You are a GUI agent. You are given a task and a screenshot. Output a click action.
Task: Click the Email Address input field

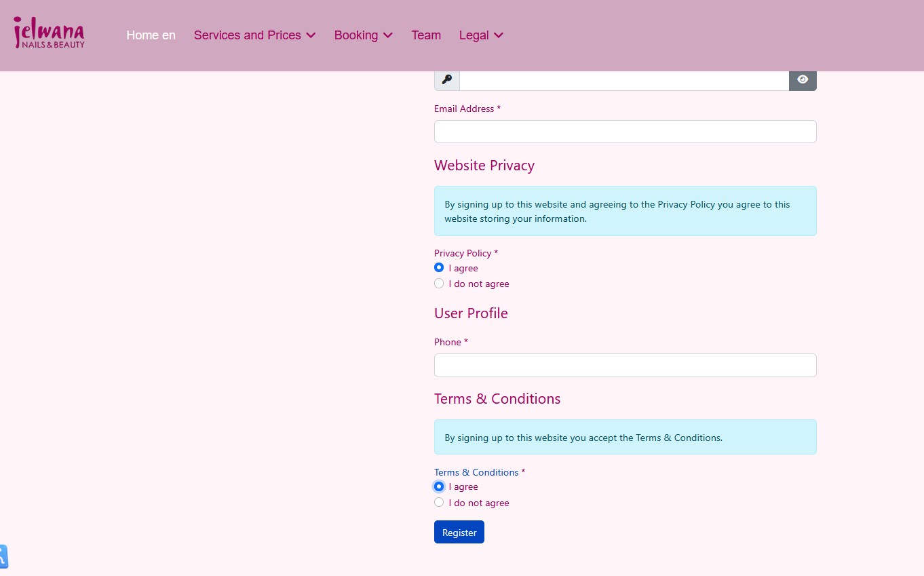tap(625, 131)
